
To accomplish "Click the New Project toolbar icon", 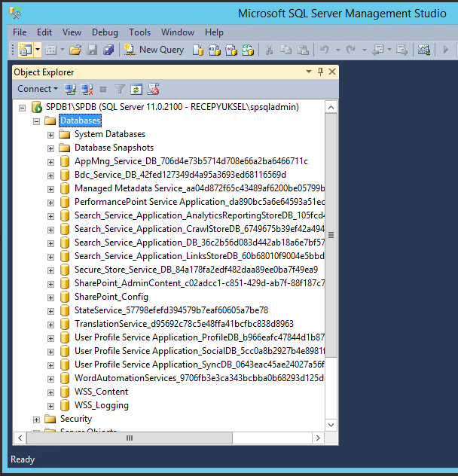I will click(x=26, y=50).
